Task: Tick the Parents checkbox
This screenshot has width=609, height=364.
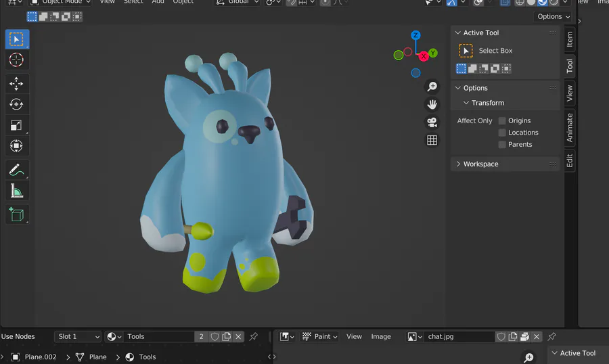Action: (502, 144)
